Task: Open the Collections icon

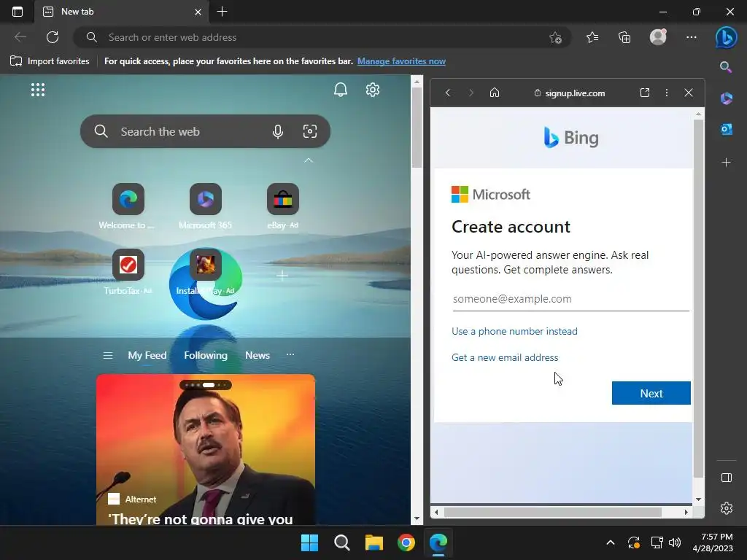Action: click(624, 37)
